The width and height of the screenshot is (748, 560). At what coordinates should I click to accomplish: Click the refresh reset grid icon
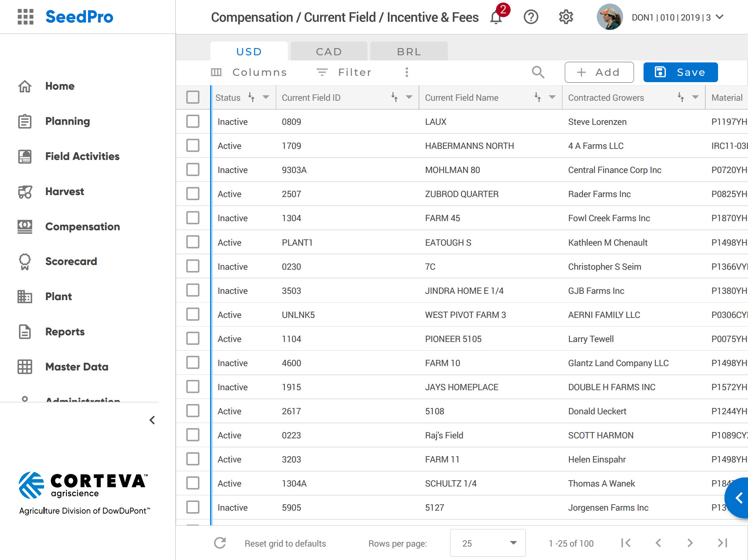pyautogui.click(x=220, y=543)
